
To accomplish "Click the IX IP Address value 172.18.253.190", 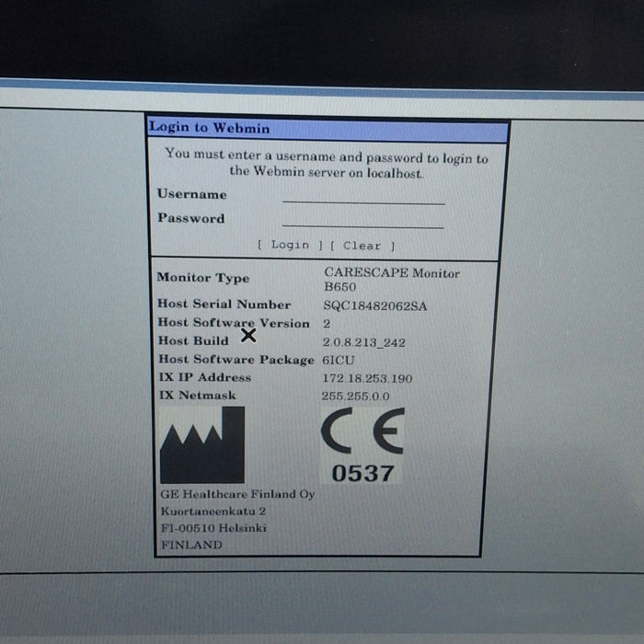I will (x=367, y=378).
